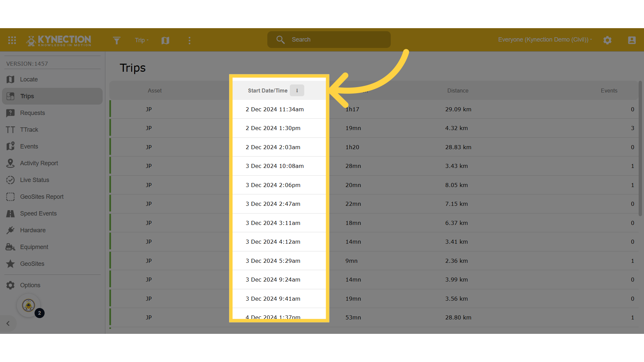Focus the Search input field
The height and width of the screenshot is (362, 644).
point(329,40)
